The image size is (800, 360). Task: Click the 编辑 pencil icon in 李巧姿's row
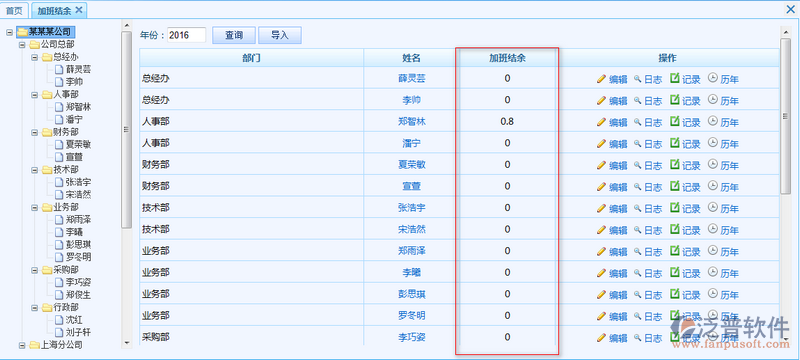point(602,338)
